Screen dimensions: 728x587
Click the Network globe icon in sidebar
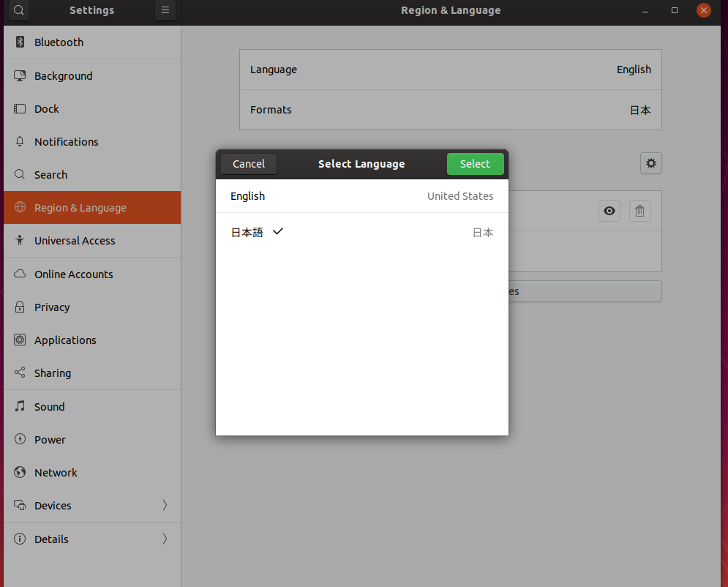point(20,472)
